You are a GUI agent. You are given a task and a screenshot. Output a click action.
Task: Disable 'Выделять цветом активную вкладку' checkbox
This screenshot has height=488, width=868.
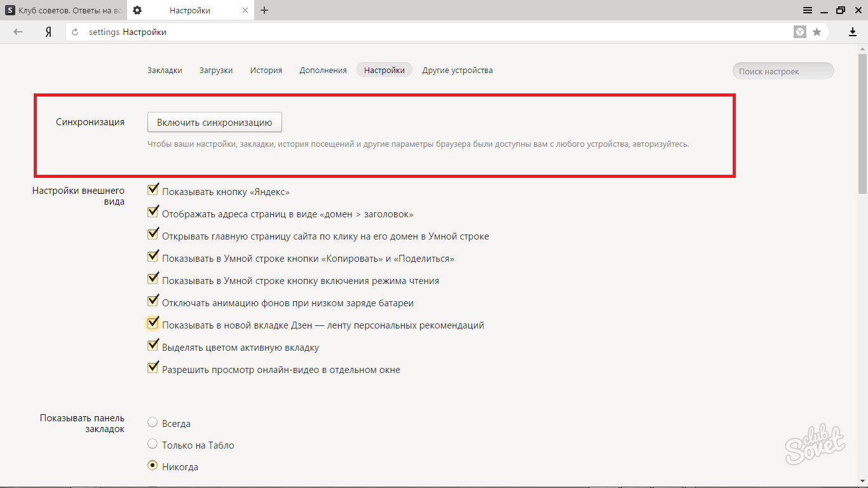tap(153, 346)
